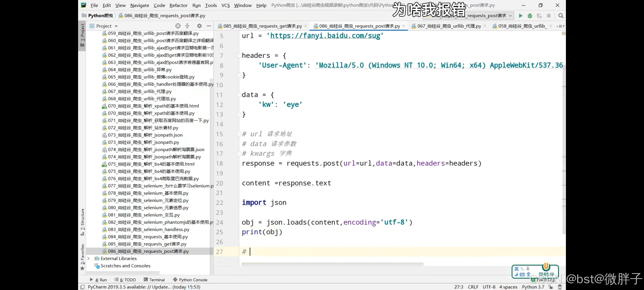Open the TODO tool window
644x290 pixels.
pyautogui.click(x=125, y=280)
